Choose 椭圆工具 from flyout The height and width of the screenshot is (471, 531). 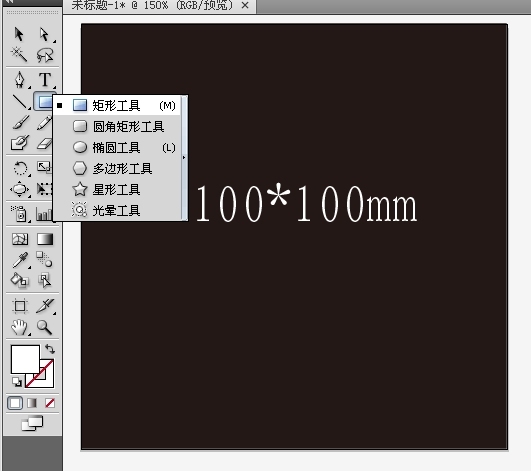point(117,148)
